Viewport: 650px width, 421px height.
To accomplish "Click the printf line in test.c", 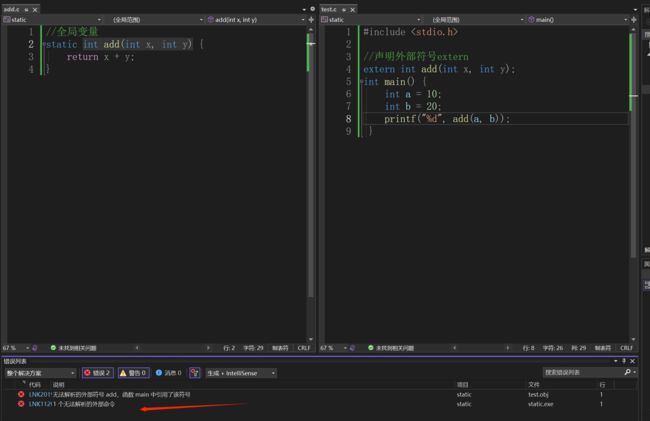I will click(x=447, y=119).
